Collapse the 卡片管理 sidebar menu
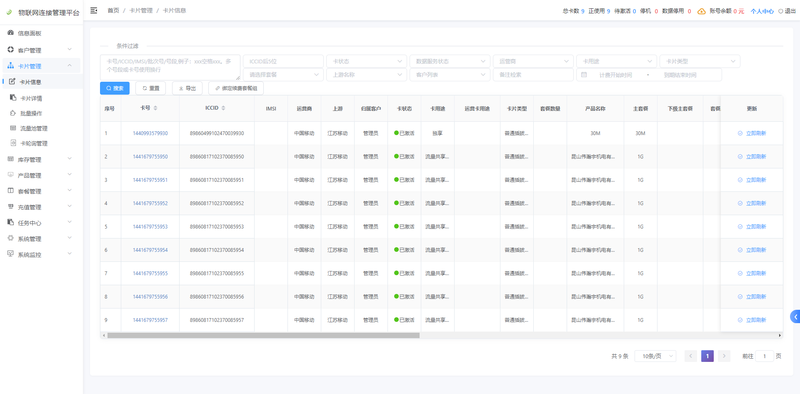The image size is (800, 394). pos(41,66)
